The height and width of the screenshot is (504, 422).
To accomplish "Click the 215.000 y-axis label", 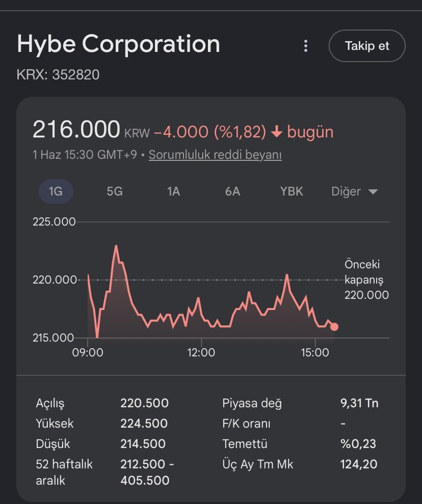I will (54, 338).
